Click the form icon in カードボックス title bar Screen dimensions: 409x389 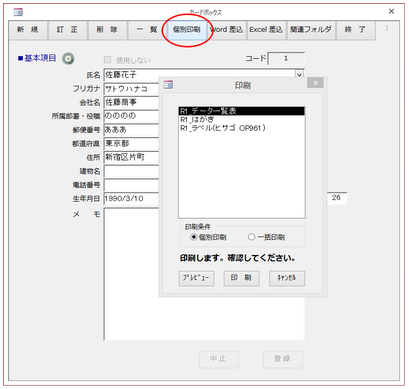[x=18, y=12]
